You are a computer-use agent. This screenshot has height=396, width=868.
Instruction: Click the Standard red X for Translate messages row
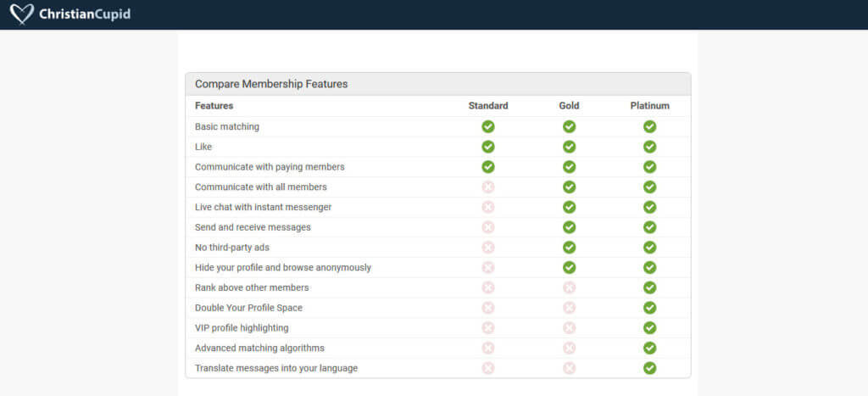coord(487,368)
